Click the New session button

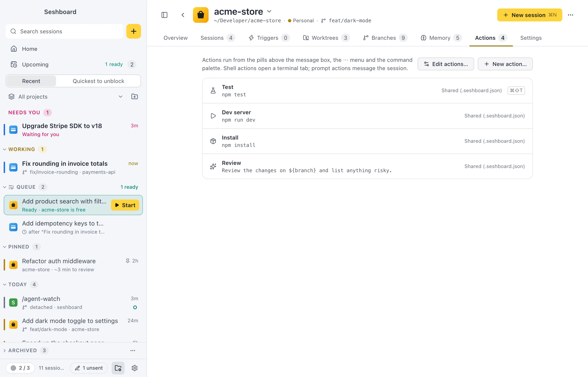529,15
